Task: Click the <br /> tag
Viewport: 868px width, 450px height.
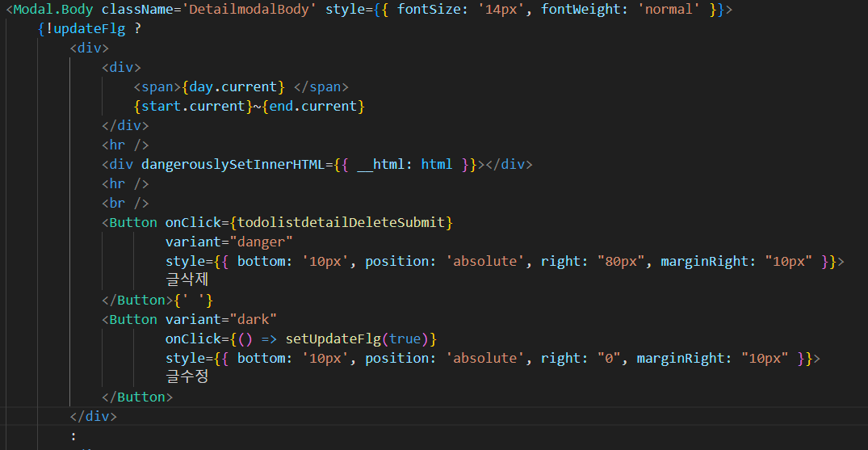Action: tap(125, 204)
